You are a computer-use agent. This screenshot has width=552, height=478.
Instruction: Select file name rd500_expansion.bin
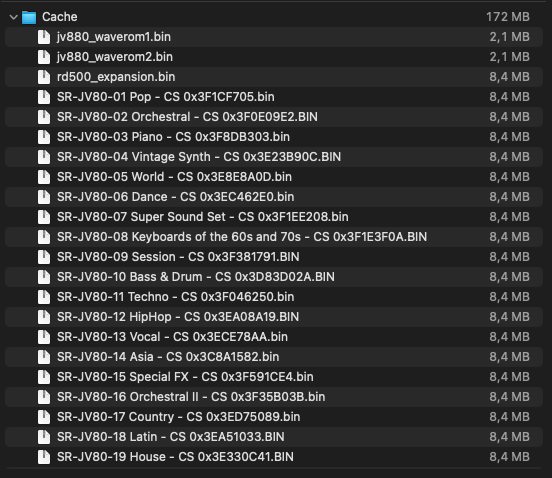(x=116, y=77)
